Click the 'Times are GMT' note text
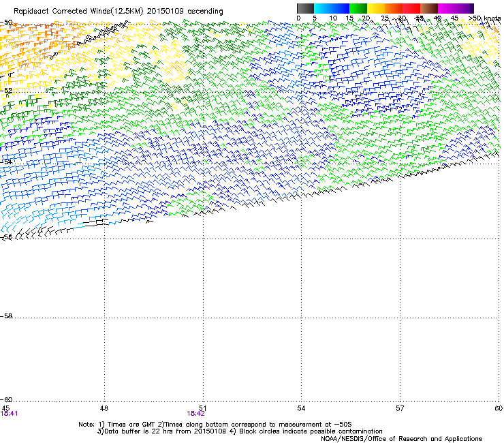 point(130,425)
